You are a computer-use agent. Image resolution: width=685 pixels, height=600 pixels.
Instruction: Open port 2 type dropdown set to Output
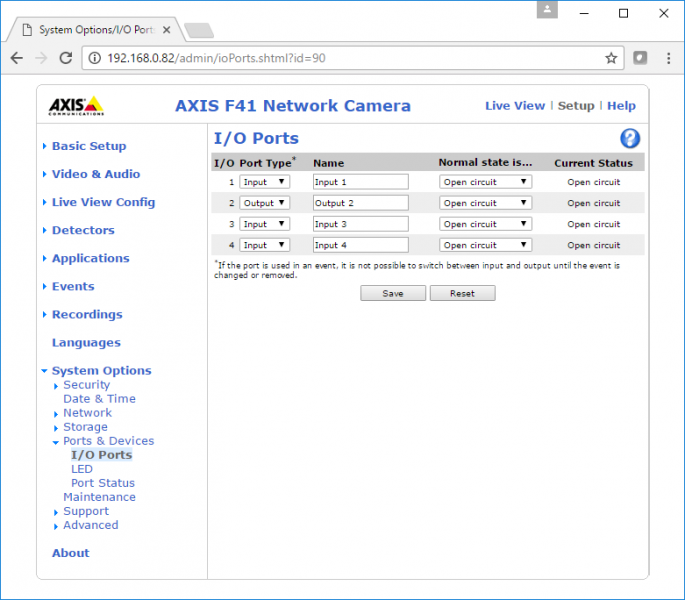coord(264,203)
